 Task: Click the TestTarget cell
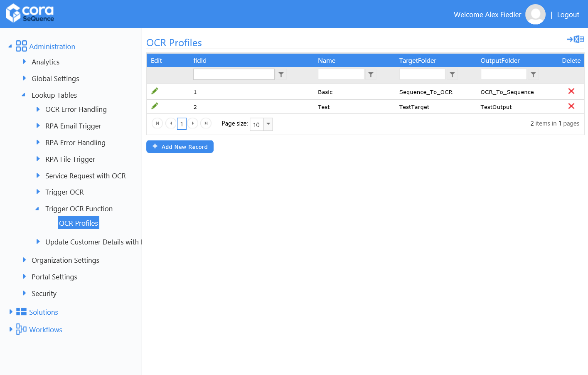[x=414, y=107]
